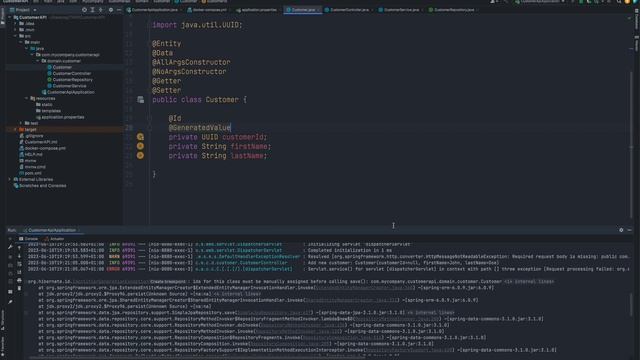
Task: Select the CustomerApiApplication run session tab
Action: (x=51, y=230)
